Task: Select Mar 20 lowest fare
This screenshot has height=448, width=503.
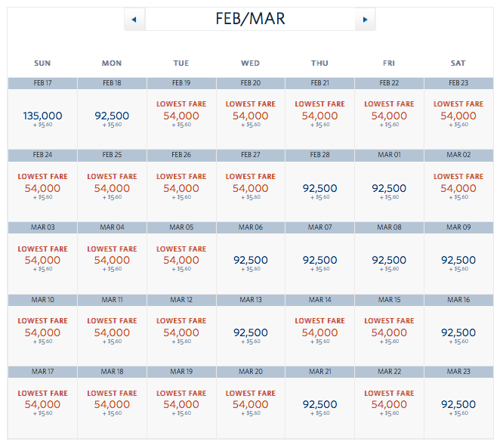Action: (x=251, y=404)
